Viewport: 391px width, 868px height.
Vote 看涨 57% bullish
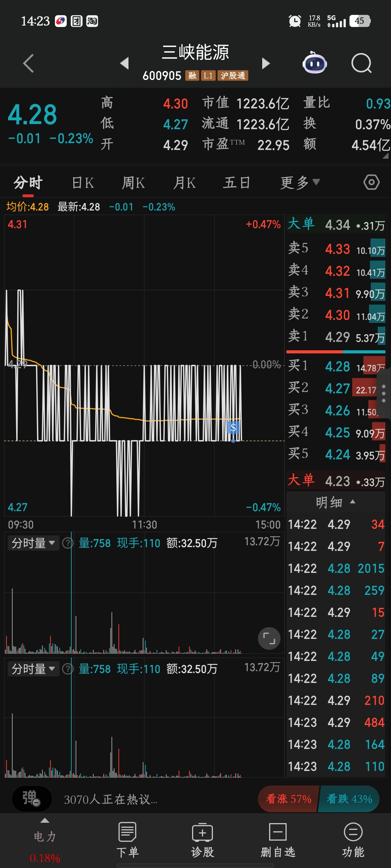(289, 799)
